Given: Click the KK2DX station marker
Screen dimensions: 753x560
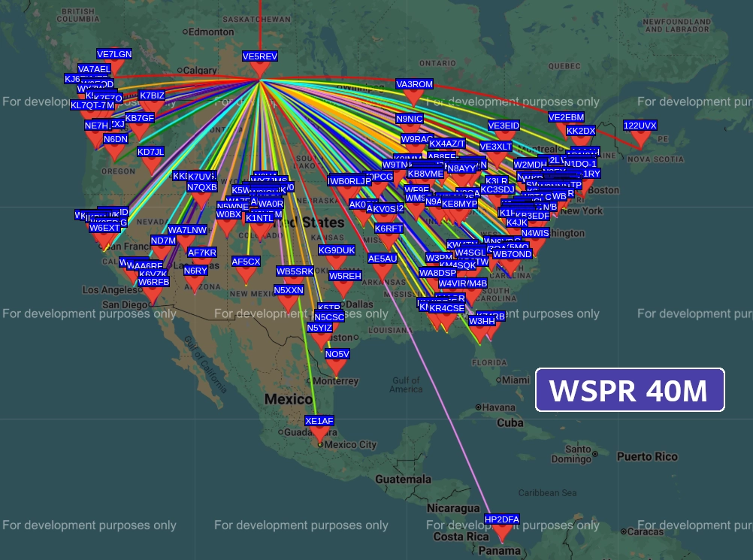Looking at the screenshot, I should (x=581, y=143).
